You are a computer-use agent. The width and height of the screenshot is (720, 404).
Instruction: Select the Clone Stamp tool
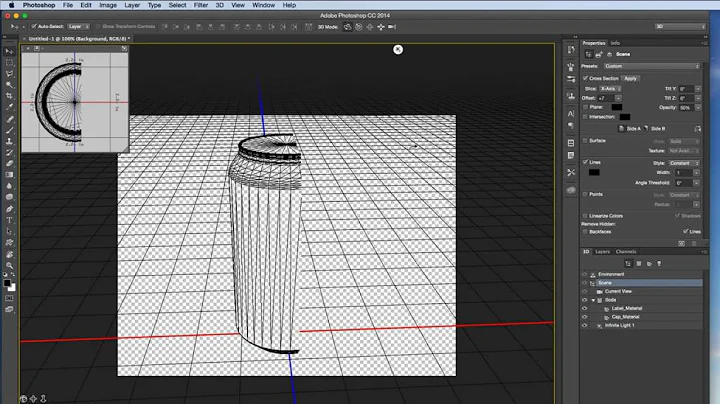tap(9, 141)
